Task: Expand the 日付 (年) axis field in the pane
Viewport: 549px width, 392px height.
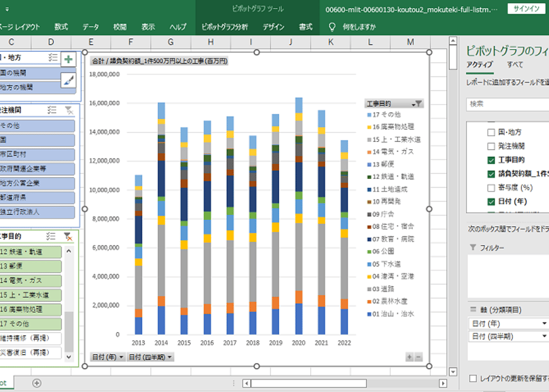Action: [x=544, y=323]
